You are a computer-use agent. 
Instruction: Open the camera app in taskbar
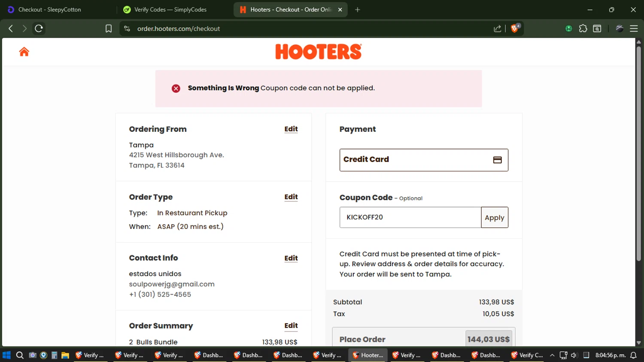(32, 355)
